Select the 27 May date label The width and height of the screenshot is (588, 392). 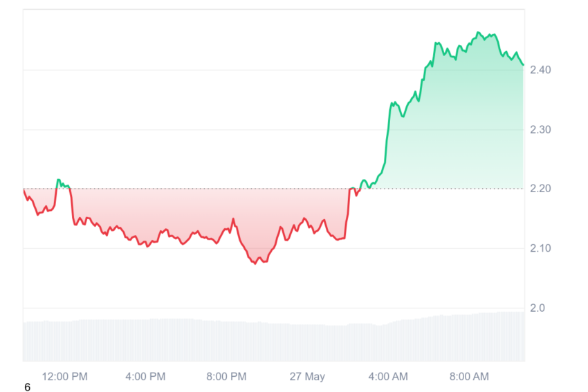pyautogui.click(x=307, y=376)
